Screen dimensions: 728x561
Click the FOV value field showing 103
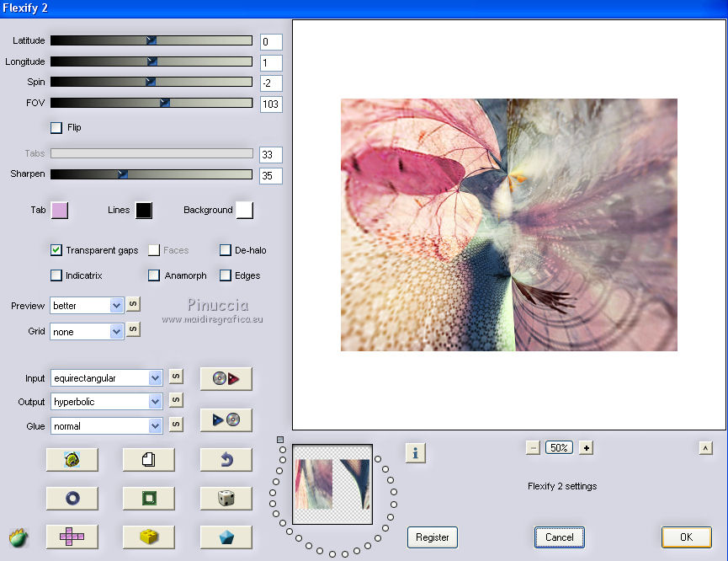(271, 104)
